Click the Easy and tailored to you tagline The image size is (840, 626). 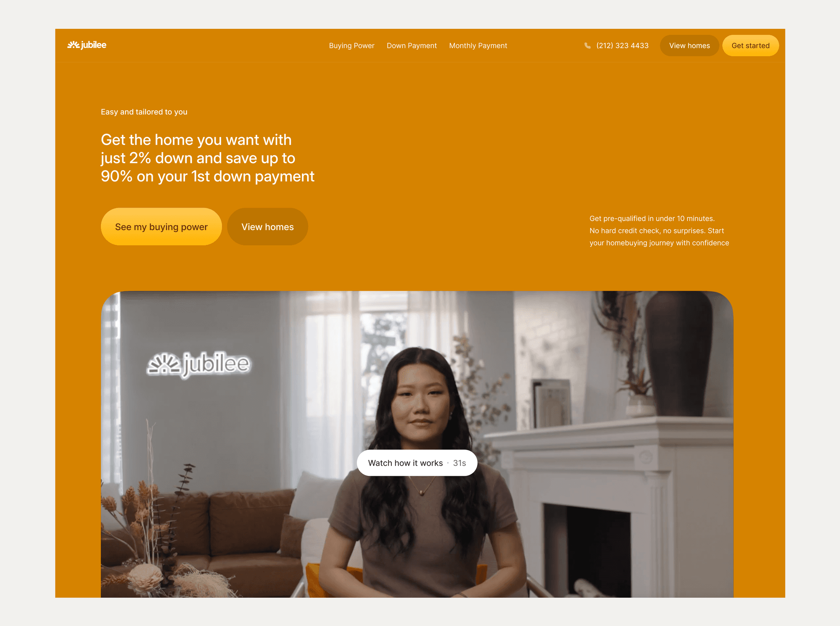coord(144,112)
